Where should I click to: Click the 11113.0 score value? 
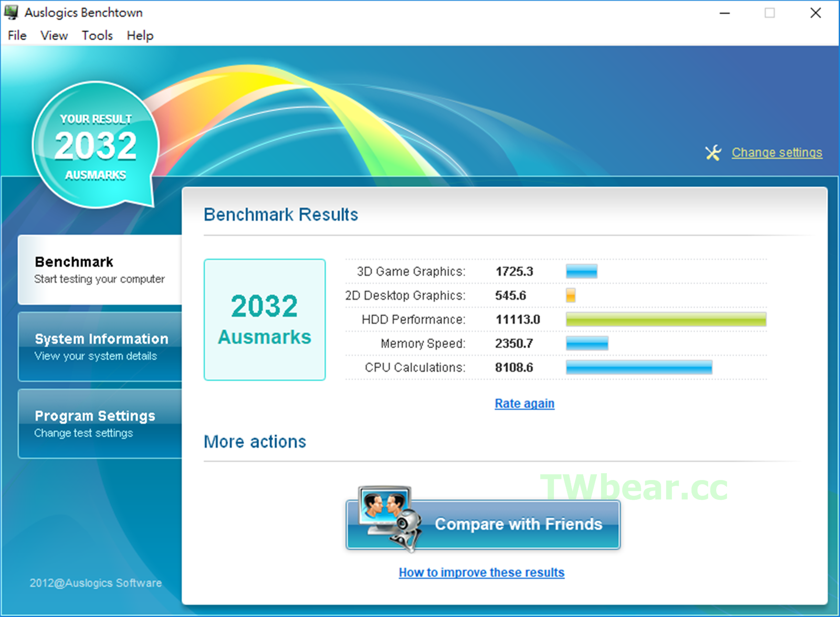(x=518, y=319)
